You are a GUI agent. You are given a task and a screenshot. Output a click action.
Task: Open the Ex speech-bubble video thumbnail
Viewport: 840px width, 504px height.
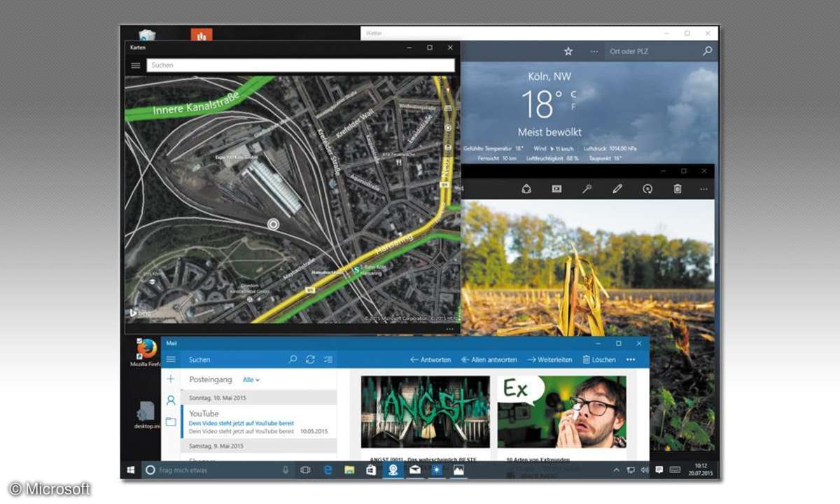point(562,412)
